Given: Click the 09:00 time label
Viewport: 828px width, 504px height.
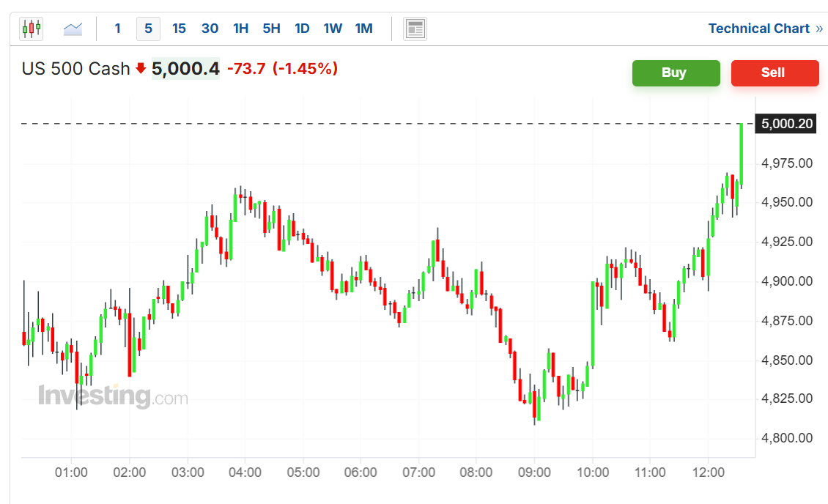Looking at the screenshot, I should click(534, 472).
